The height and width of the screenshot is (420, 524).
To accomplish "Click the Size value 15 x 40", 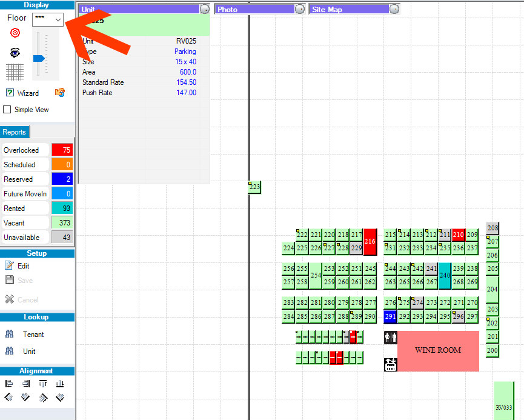I will coord(185,62).
